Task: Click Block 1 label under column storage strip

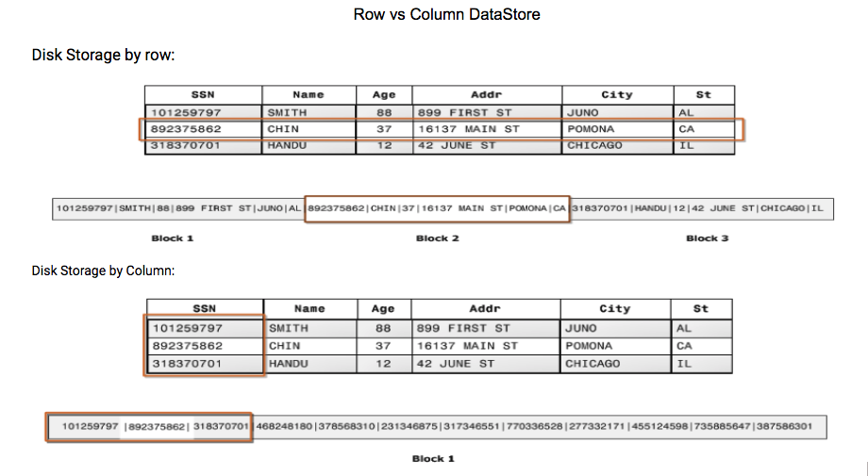Action: coord(433,459)
